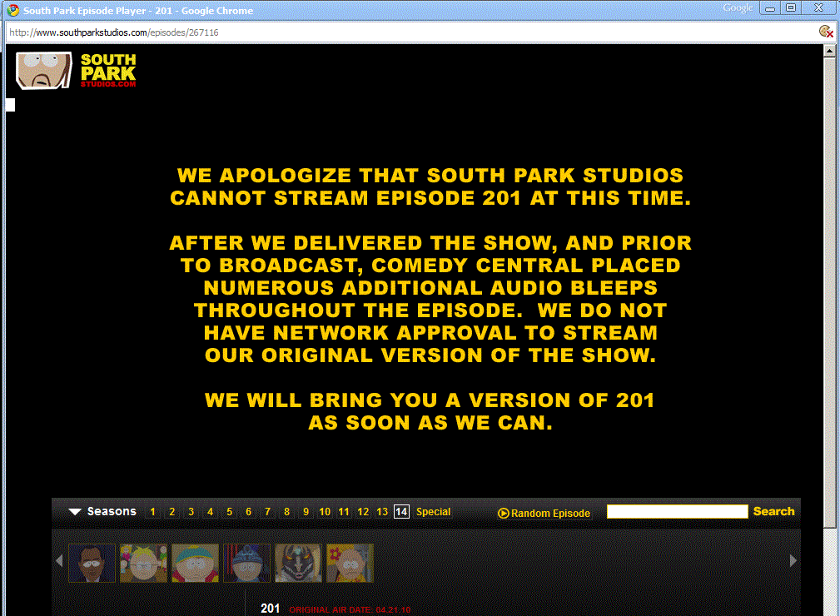Screen dimensions: 840x616
Task: Click the Random Episode play icon
Action: (503, 514)
